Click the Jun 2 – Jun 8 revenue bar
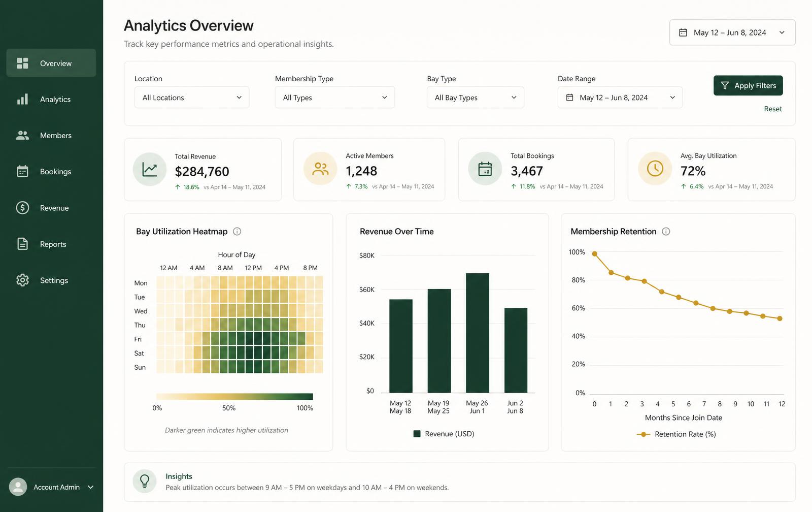 click(x=516, y=350)
